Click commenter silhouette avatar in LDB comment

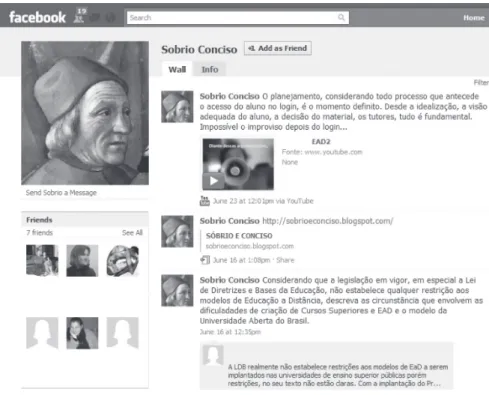tap(213, 355)
